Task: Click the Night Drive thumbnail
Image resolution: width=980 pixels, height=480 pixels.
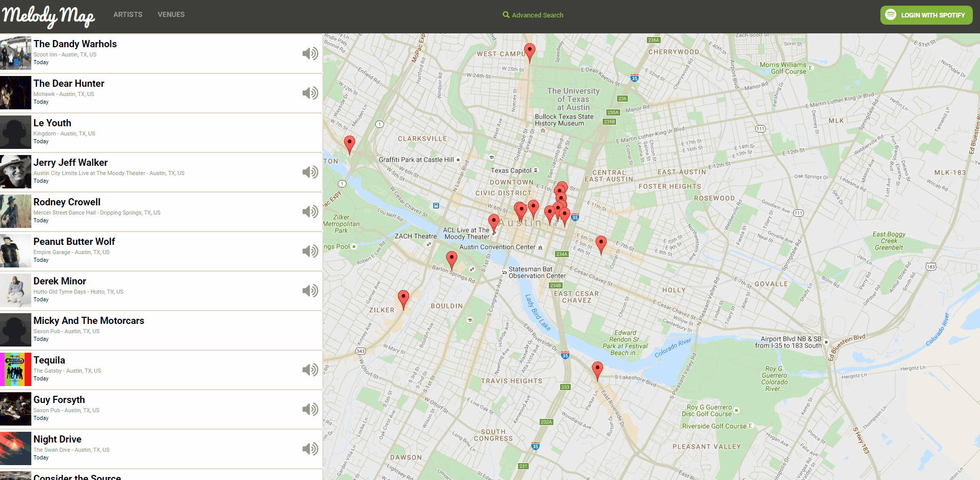Action: tap(15, 449)
